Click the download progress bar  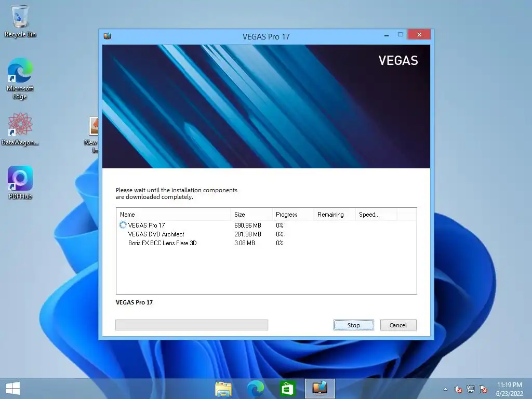tap(192, 325)
